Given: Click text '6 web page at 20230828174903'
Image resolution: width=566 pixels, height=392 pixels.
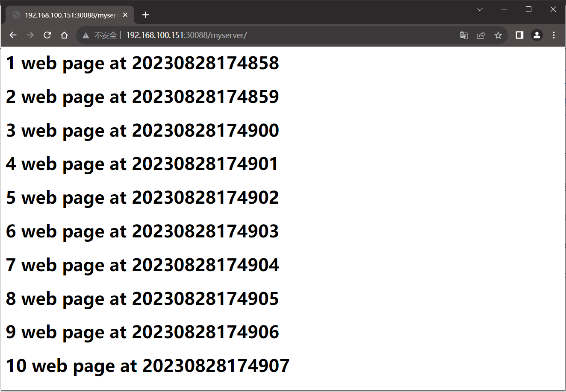Looking at the screenshot, I should 142,232.
